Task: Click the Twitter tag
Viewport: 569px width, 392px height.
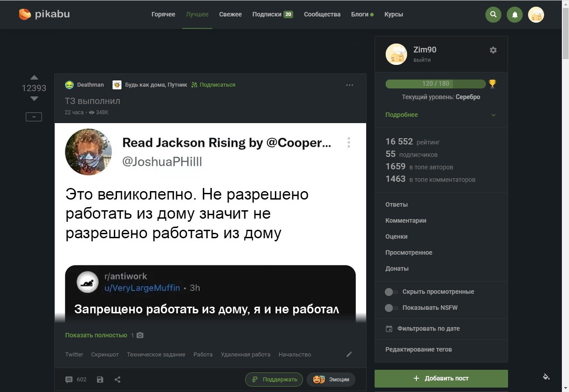Action: (74, 355)
